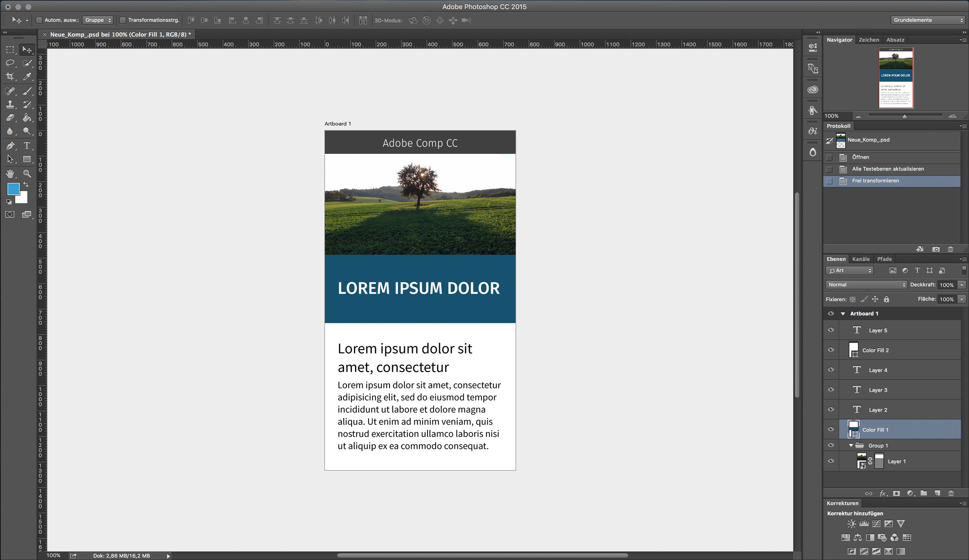Screen dimensions: 969x560
Task: Select the Öffnen history state
Action: point(891,157)
